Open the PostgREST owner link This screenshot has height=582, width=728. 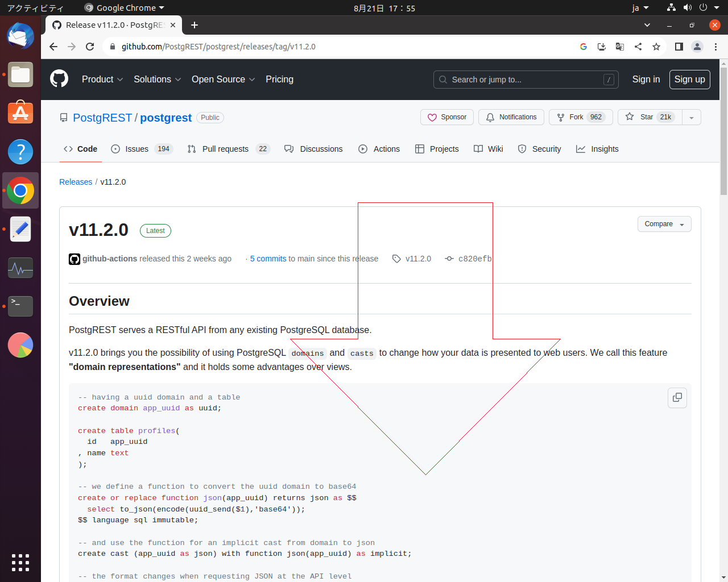(102, 118)
